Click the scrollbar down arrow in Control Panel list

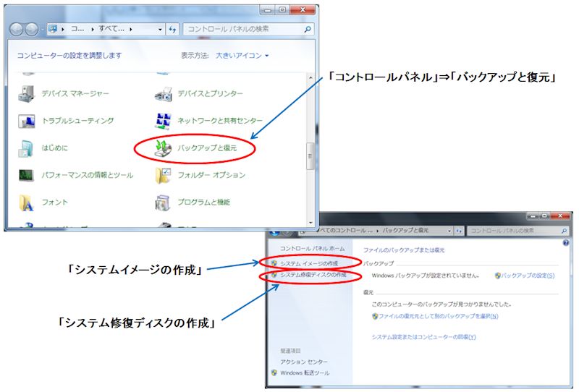(310, 223)
